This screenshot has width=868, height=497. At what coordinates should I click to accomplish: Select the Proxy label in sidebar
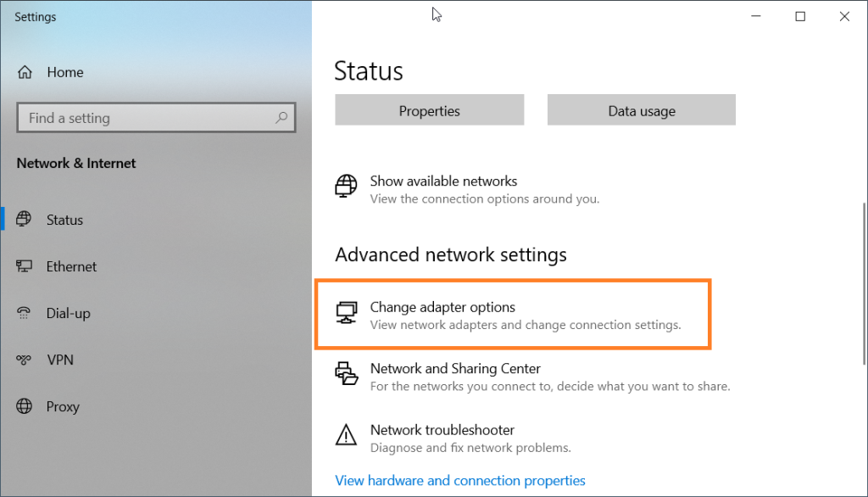63,406
